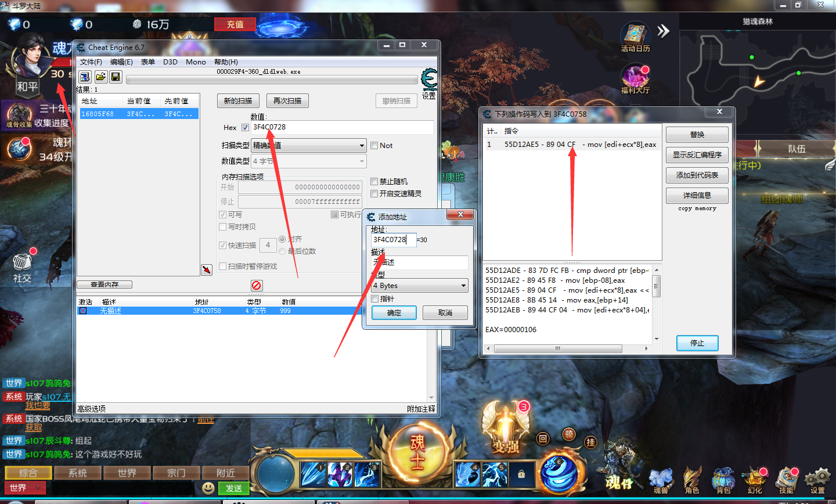Use skill slot 4 on the hotbar
Viewport: 836px width, 504px height.
(467, 474)
